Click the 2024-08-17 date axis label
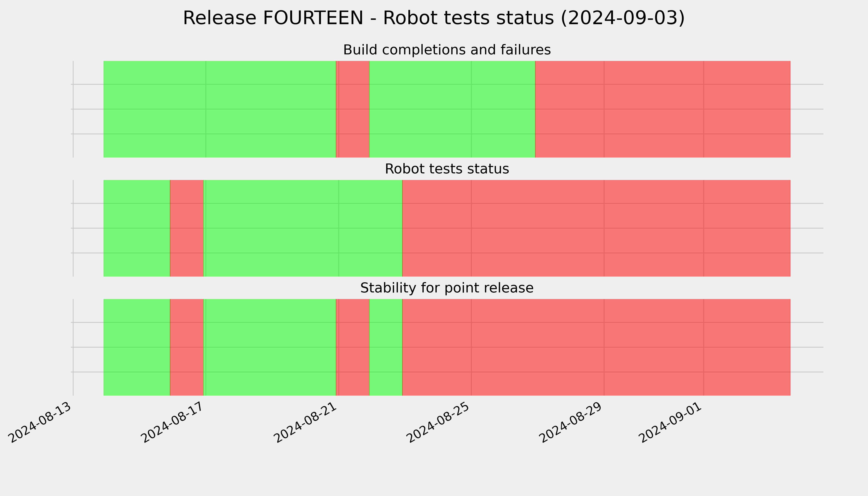Image resolution: width=868 pixels, height=496 pixels. 173,422
